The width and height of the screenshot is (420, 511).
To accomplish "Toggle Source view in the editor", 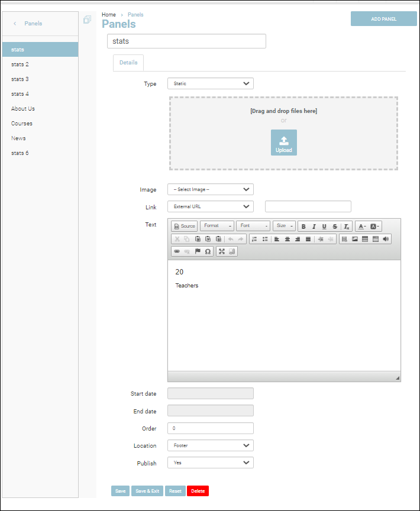I will 185,227.
